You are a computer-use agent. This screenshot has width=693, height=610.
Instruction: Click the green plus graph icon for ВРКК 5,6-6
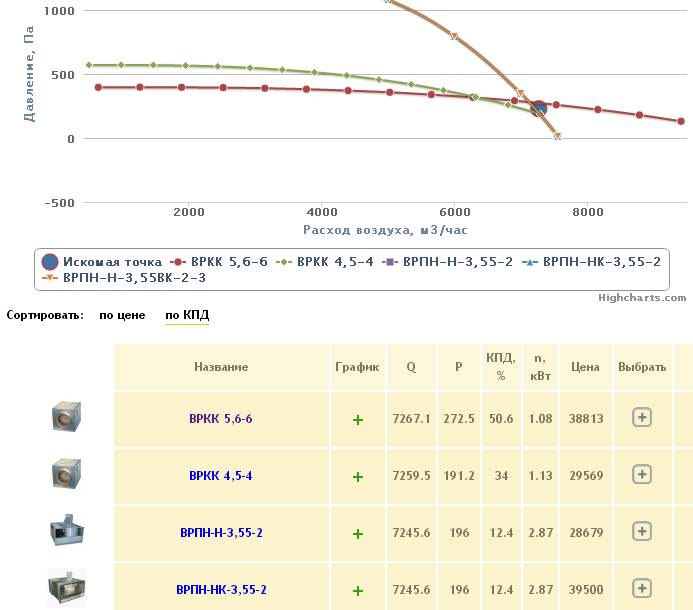(357, 420)
